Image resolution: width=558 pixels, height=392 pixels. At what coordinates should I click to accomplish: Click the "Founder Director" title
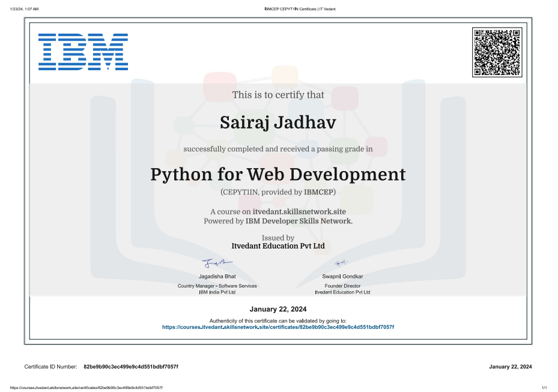pyautogui.click(x=342, y=286)
